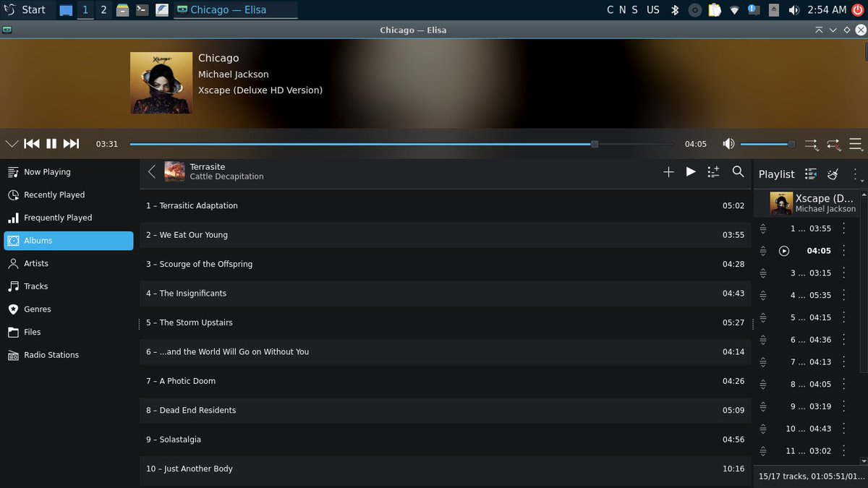The width and height of the screenshot is (868, 488).
Task: Open the Files view
Action: pyautogui.click(x=68, y=332)
